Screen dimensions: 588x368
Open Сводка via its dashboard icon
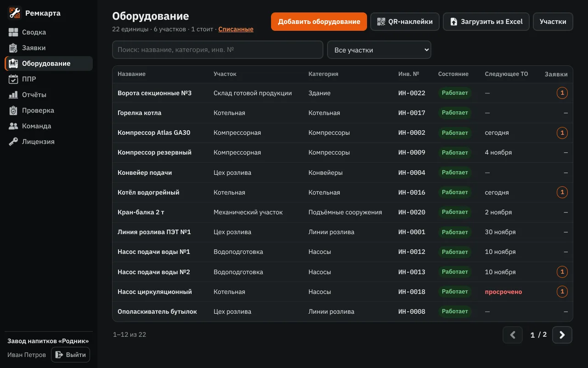point(13,32)
